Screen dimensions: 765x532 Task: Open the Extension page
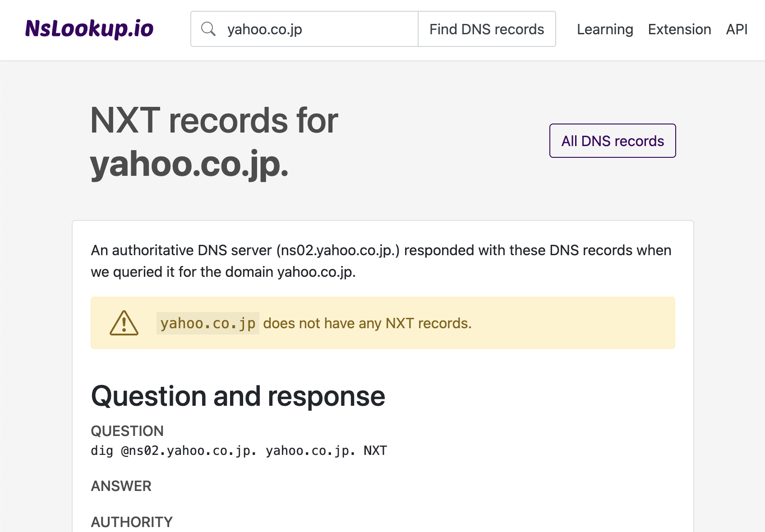click(x=679, y=29)
